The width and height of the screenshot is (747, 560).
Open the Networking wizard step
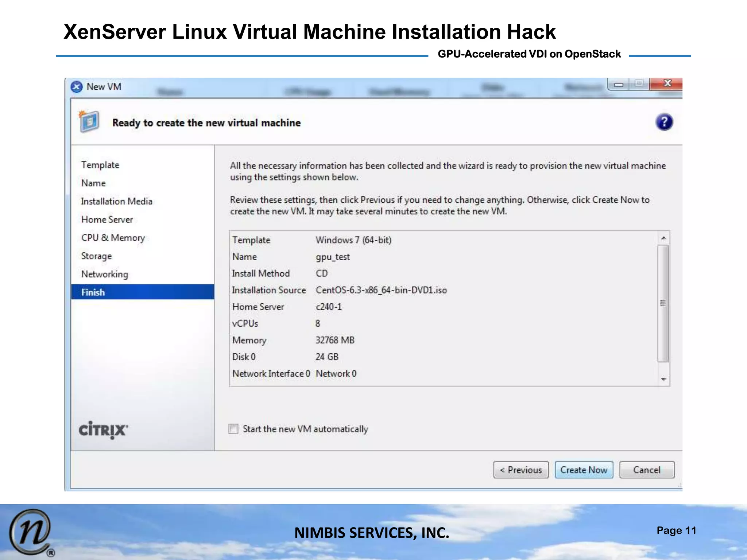(x=105, y=274)
